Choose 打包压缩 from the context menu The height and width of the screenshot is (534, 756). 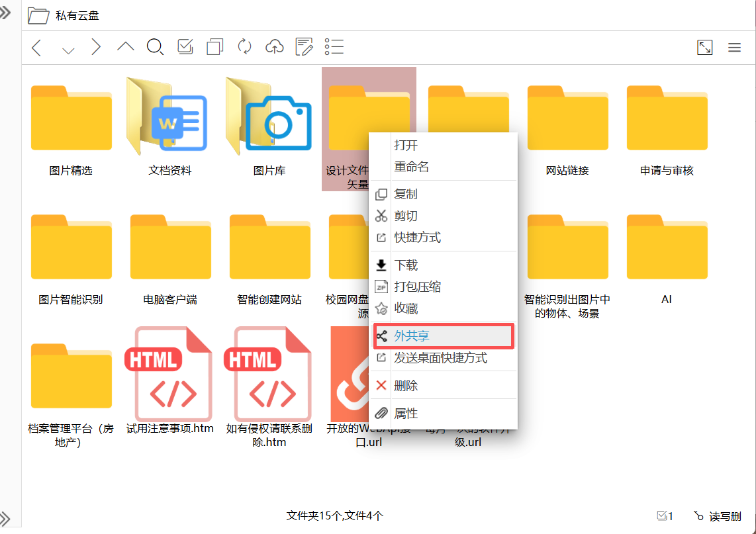coord(417,287)
